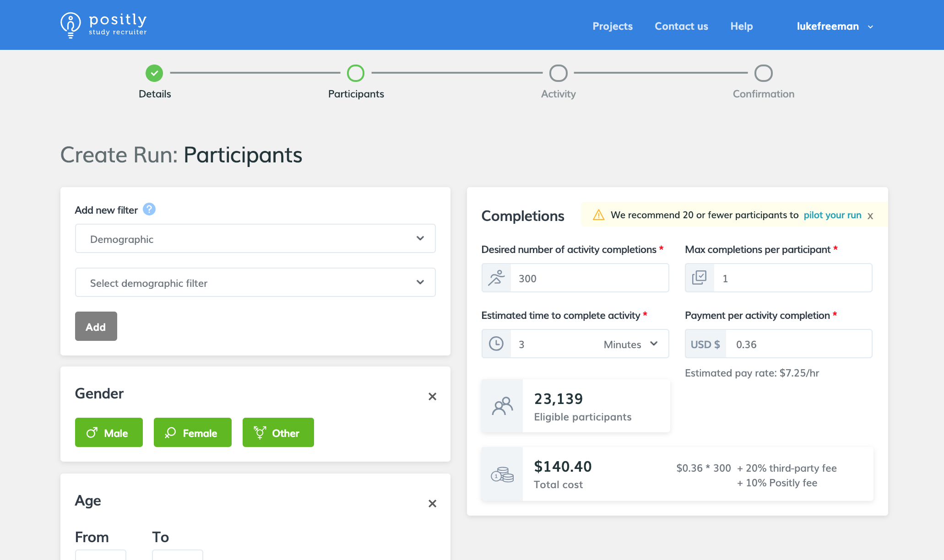The height and width of the screenshot is (560, 944).
Task: Click the Positly lightbulb logo icon
Action: click(71, 25)
